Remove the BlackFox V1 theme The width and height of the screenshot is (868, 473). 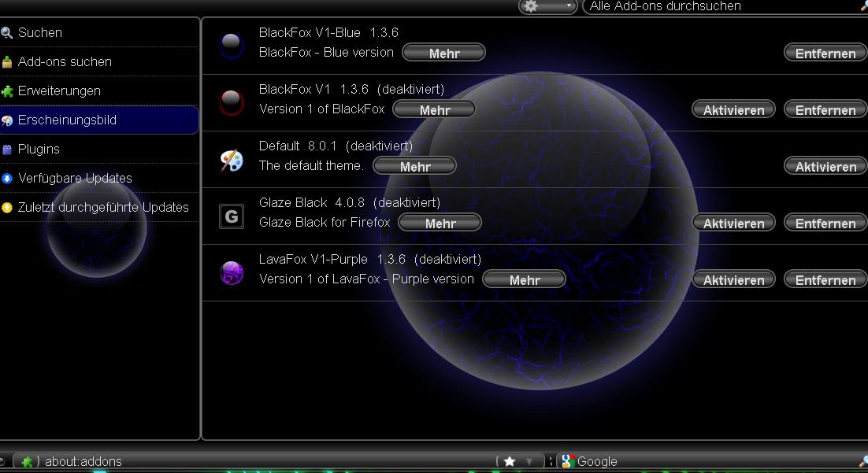coord(825,109)
